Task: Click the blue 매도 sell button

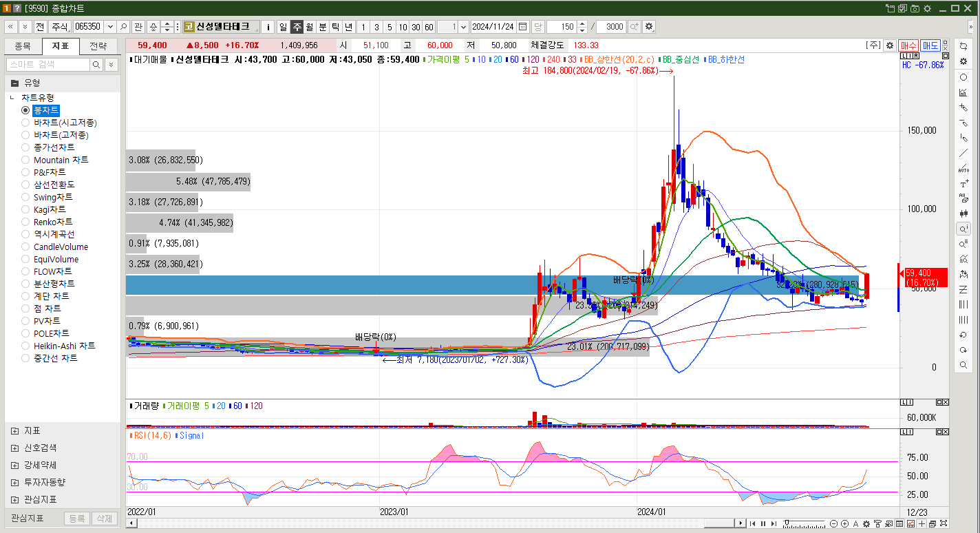Action: 930,45
